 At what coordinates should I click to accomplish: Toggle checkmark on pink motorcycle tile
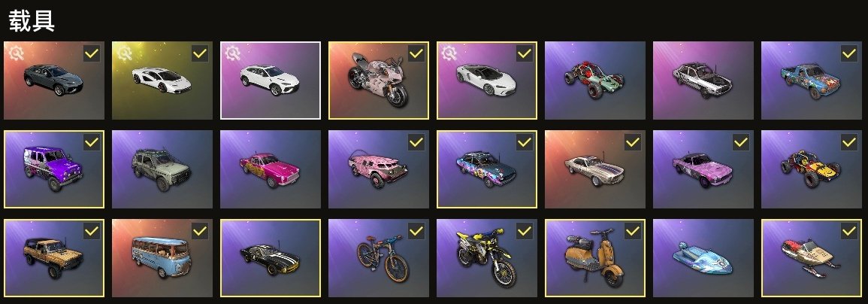coord(416,54)
